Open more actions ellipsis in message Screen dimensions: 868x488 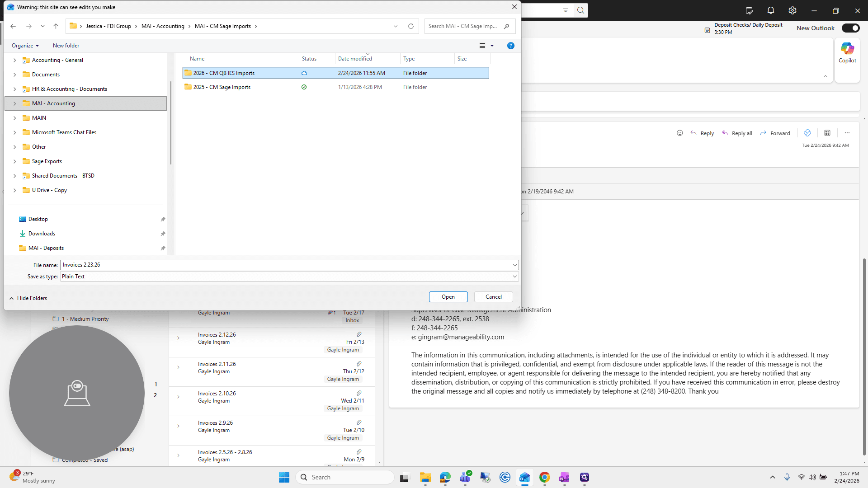(847, 133)
